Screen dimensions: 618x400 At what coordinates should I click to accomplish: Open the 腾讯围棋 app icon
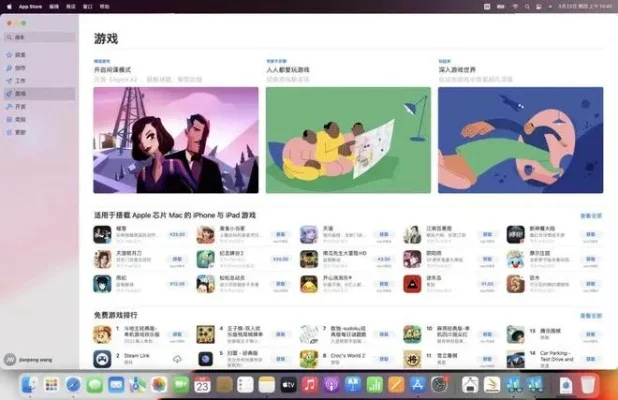pyautogui.click(x=516, y=334)
